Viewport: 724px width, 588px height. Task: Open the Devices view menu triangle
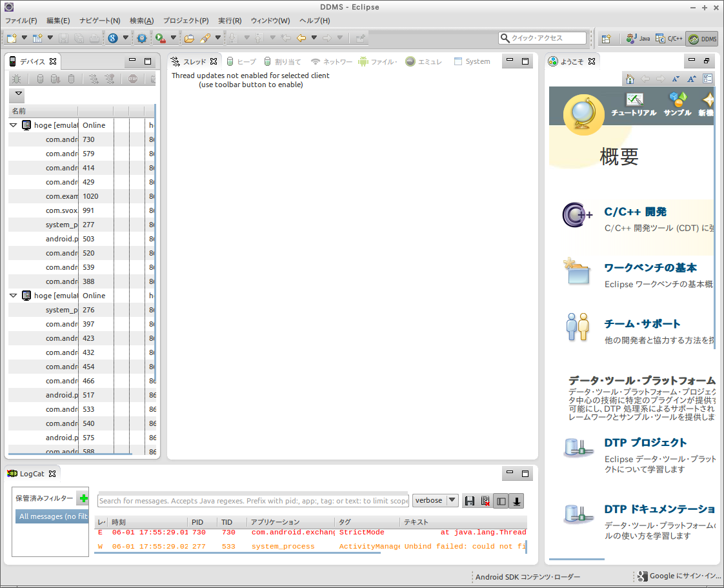click(x=19, y=94)
